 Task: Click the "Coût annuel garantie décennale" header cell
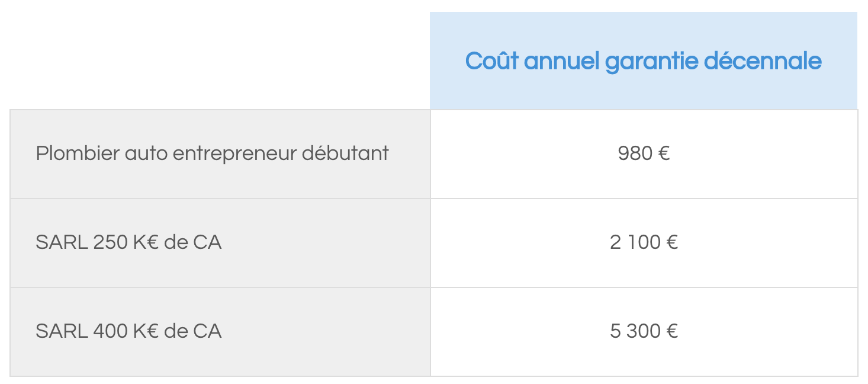click(644, 61)
